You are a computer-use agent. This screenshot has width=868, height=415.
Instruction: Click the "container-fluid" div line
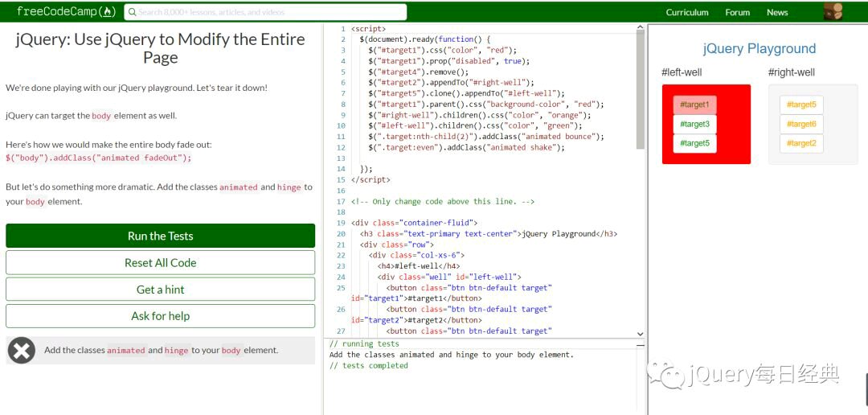414,224
